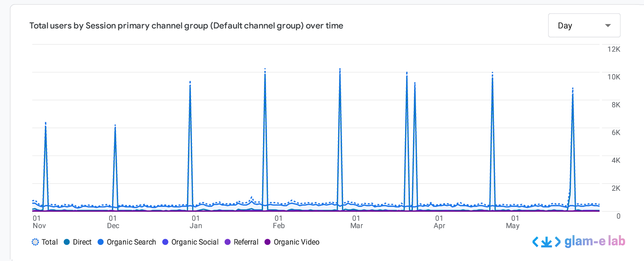644x261 pixels.
Task: Click the dotted circle icon beside Total
Action: (35, 242)
